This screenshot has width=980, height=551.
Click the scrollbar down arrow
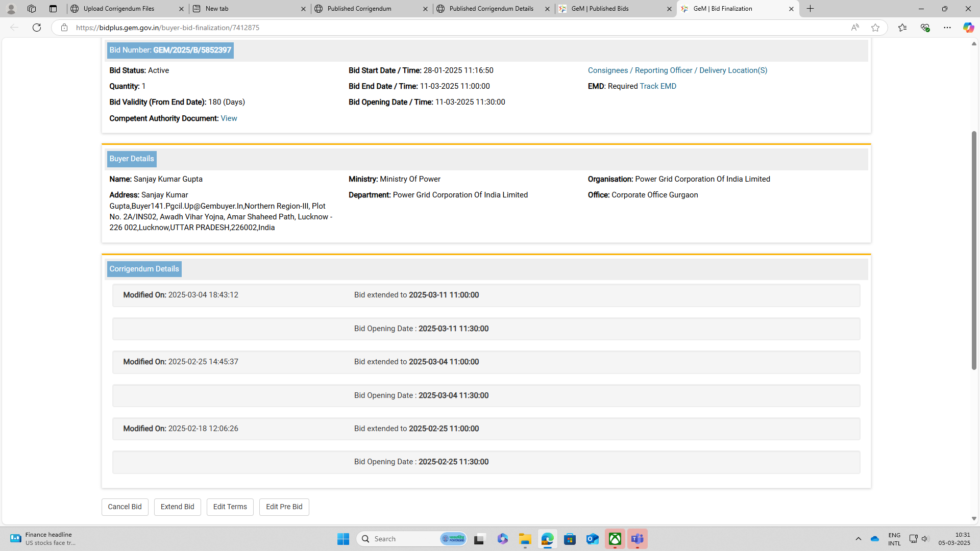point(974,518)
